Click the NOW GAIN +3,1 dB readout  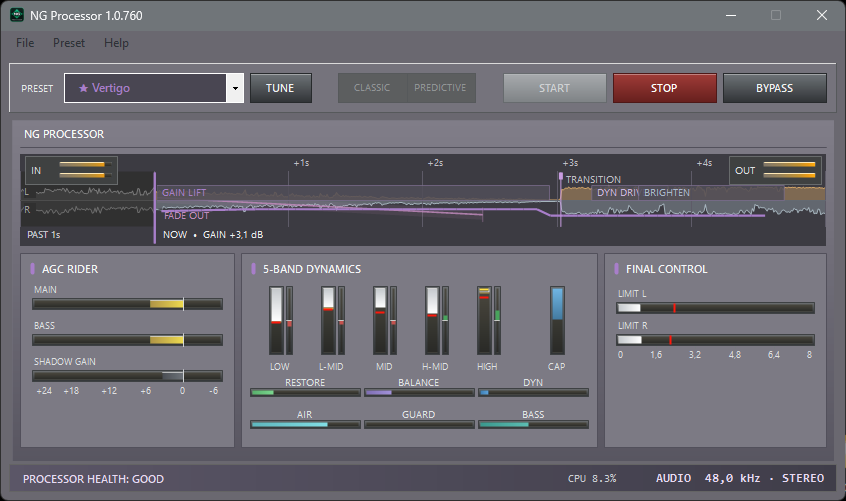(x=213, y=235)
